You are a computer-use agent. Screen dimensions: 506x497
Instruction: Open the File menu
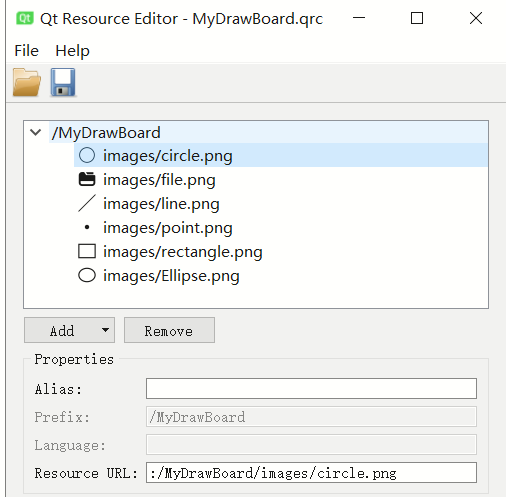[x=27, y=51]
